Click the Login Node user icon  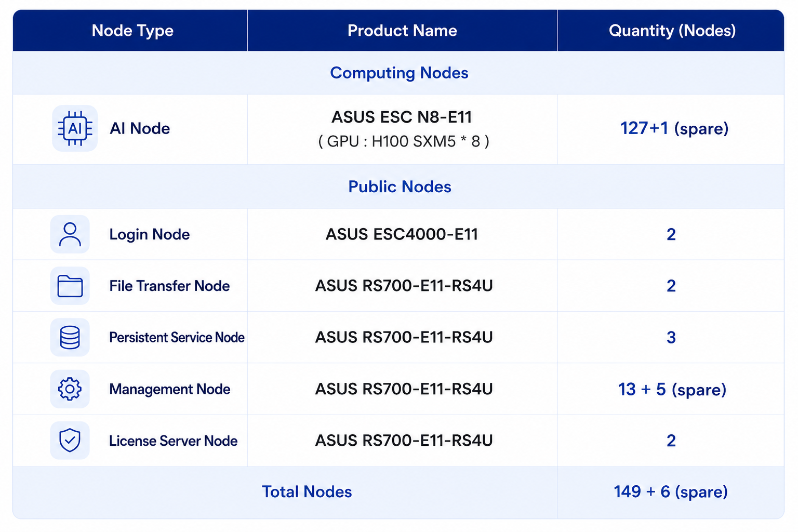(70, 234)
